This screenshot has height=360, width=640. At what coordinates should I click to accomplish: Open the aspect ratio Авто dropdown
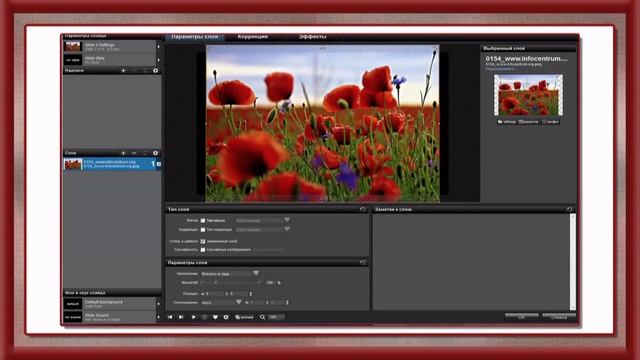pos(221,302)
